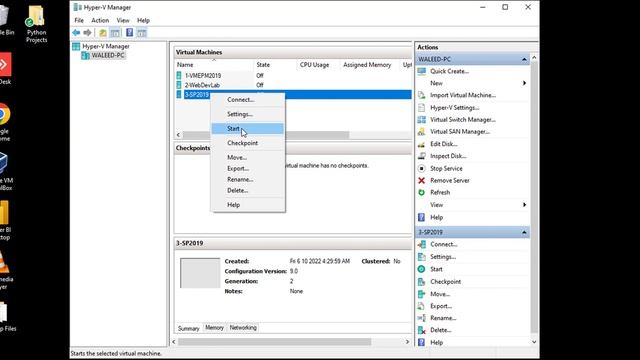
Task: Click the green Refresh icon
Action: tap(422, 192)
